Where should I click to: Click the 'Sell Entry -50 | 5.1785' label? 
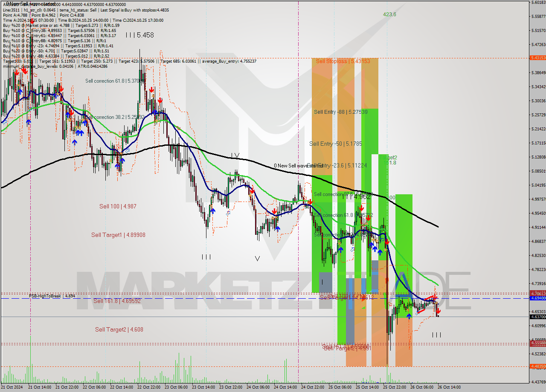pos(335,144)
